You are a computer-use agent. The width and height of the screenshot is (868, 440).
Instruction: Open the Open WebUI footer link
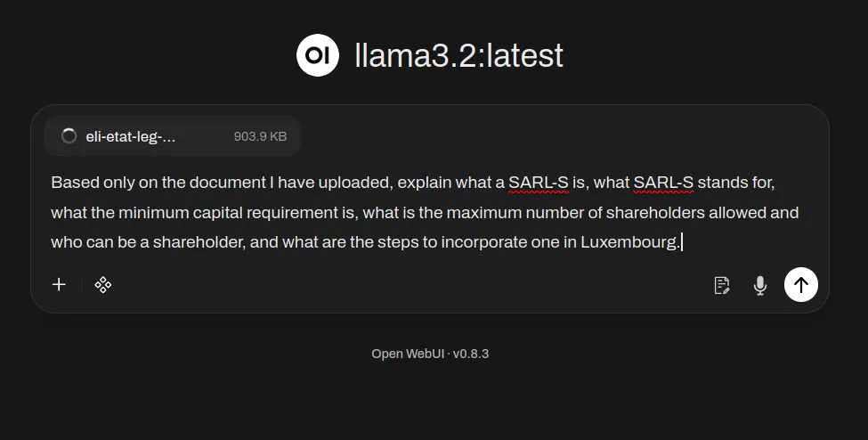[x=407, y=354]
